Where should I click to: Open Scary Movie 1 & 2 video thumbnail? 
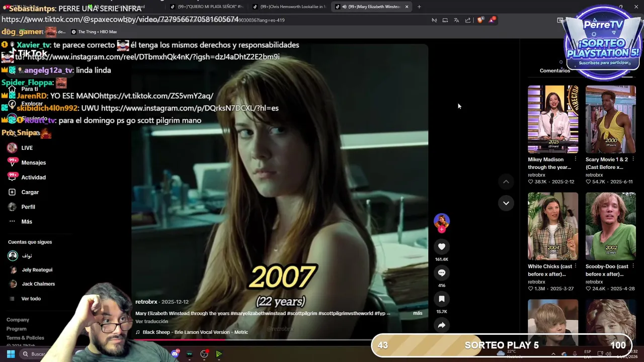pos(611,119)
